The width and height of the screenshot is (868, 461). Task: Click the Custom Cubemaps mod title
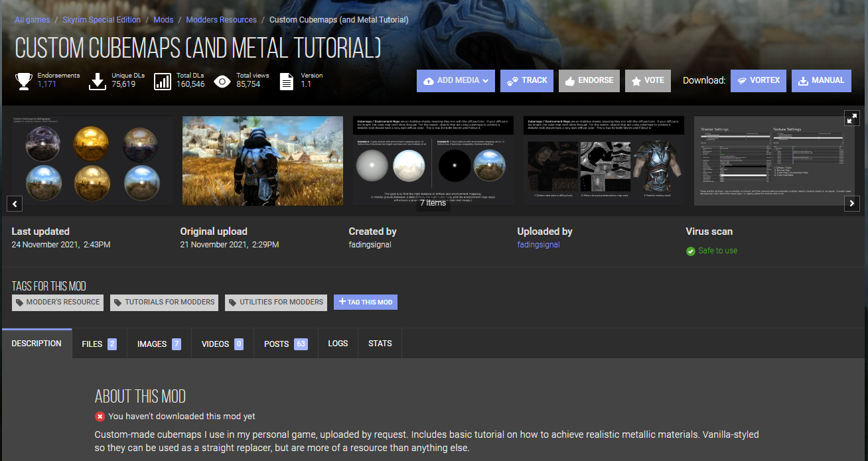(x=198, y=48)
